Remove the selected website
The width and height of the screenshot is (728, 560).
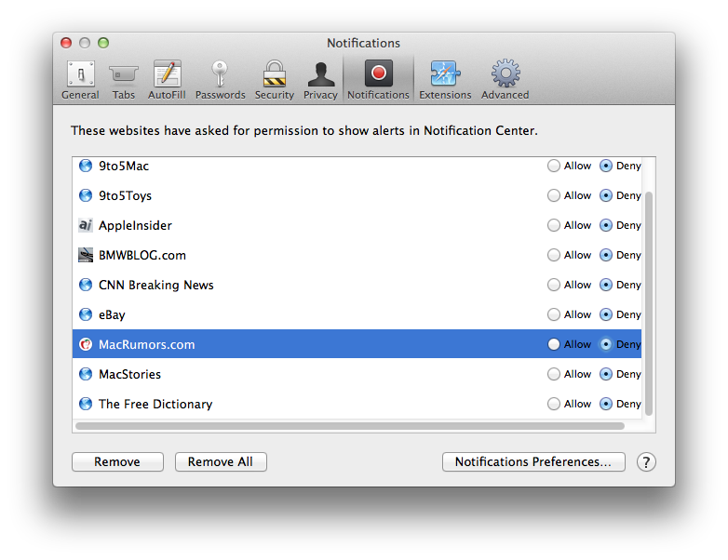(x=117, y=462)
